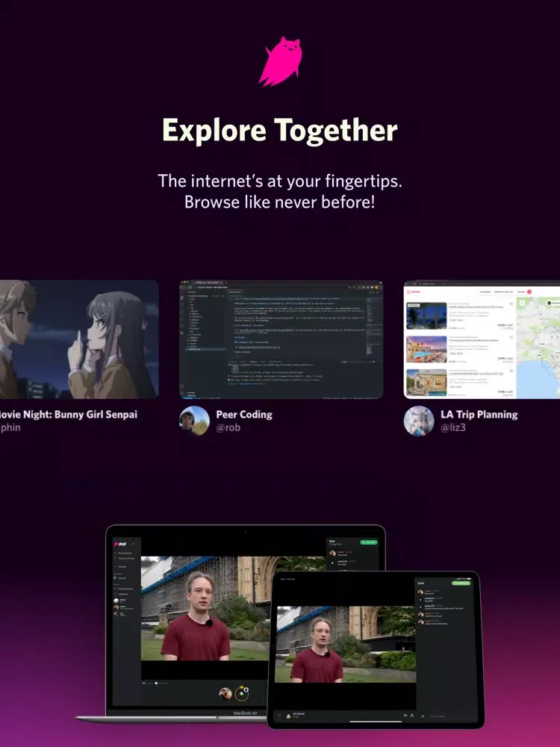Click the pencil icon beside iPad message field

click(x=423, y=716)
